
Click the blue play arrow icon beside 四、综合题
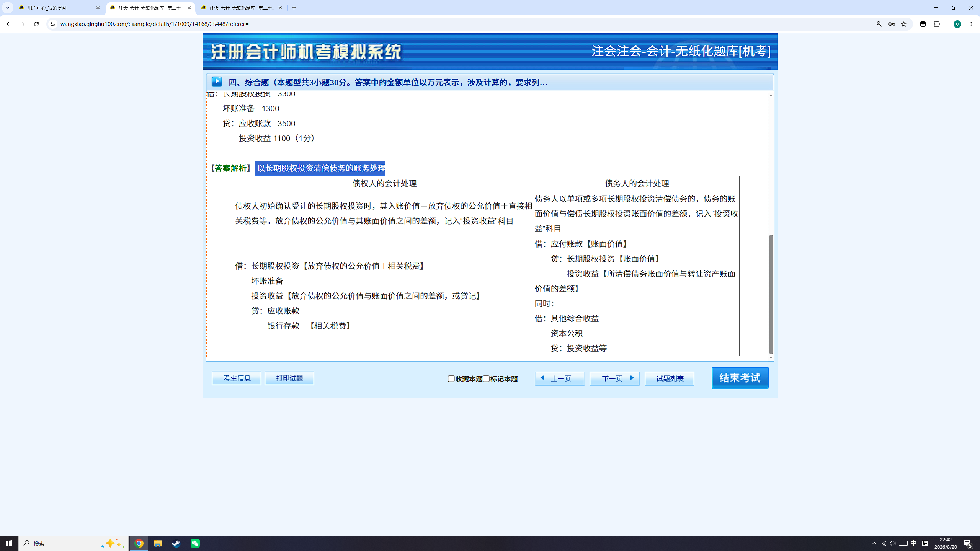(x=217, y=82)
